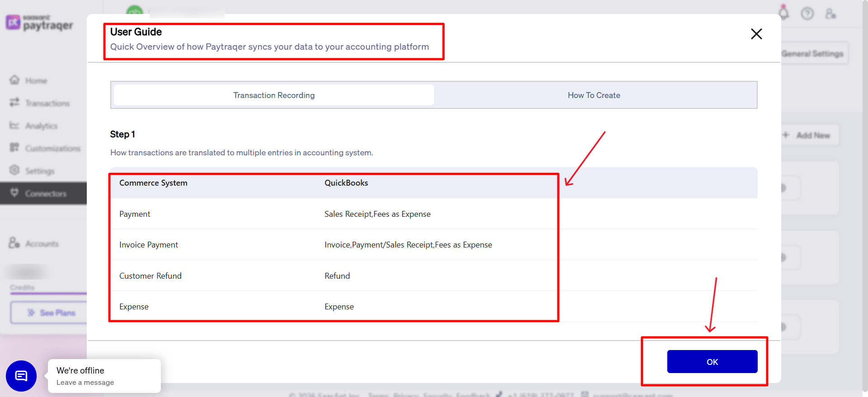This screenshot has height=397, width=868.
Task: Confirm the guide with the OK button
Action: (x=712, y=362)
